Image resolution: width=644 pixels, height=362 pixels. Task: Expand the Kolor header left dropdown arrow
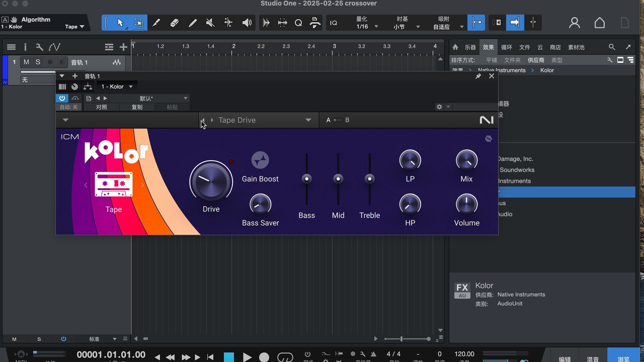(65, 120)
